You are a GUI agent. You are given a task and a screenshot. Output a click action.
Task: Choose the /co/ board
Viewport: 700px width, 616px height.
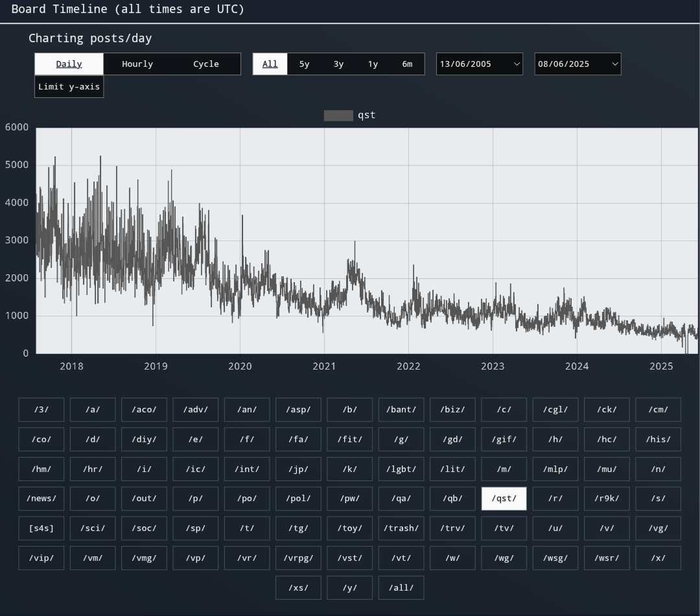41,439
